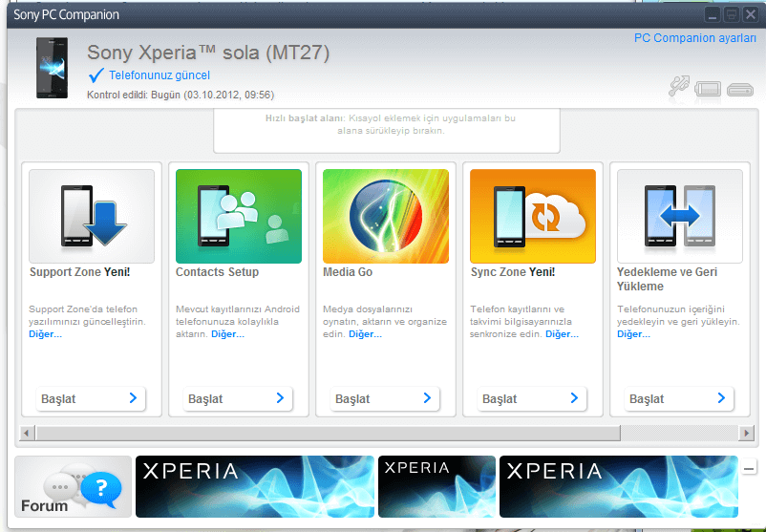Click the left arrow of horizontal scrollbar

click(x=27, y=433)
